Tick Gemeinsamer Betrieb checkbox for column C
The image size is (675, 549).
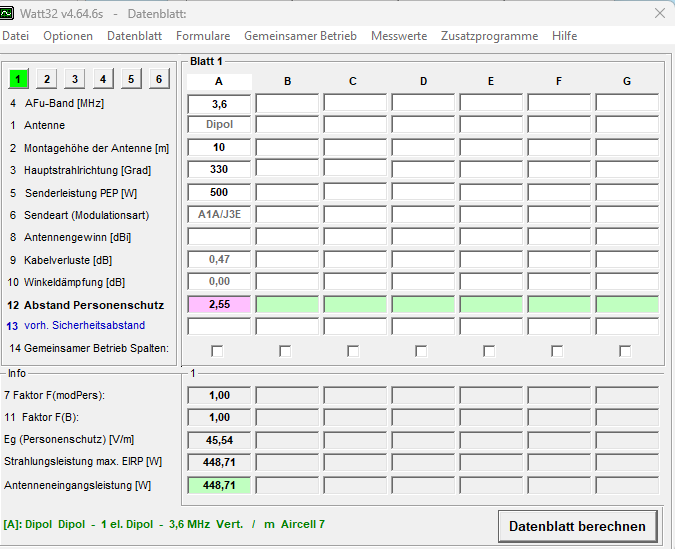pos(353,351)
